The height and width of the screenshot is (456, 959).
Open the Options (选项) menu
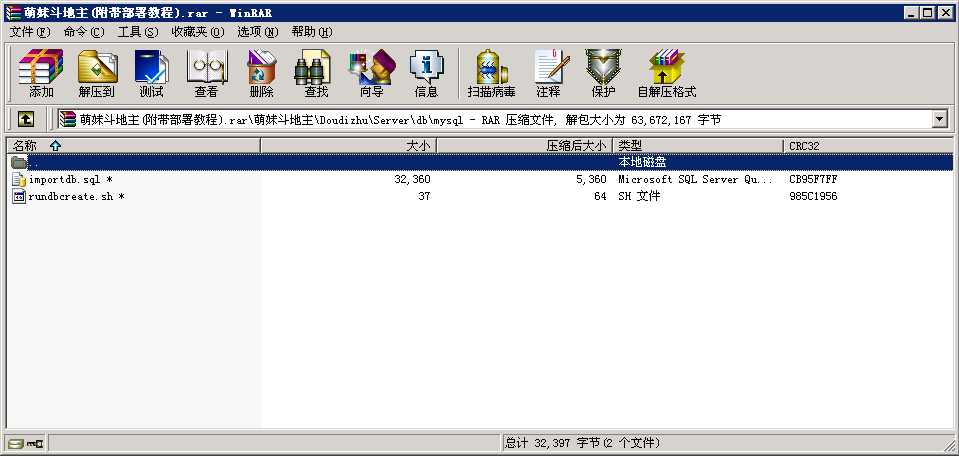(x=257, y=32)
